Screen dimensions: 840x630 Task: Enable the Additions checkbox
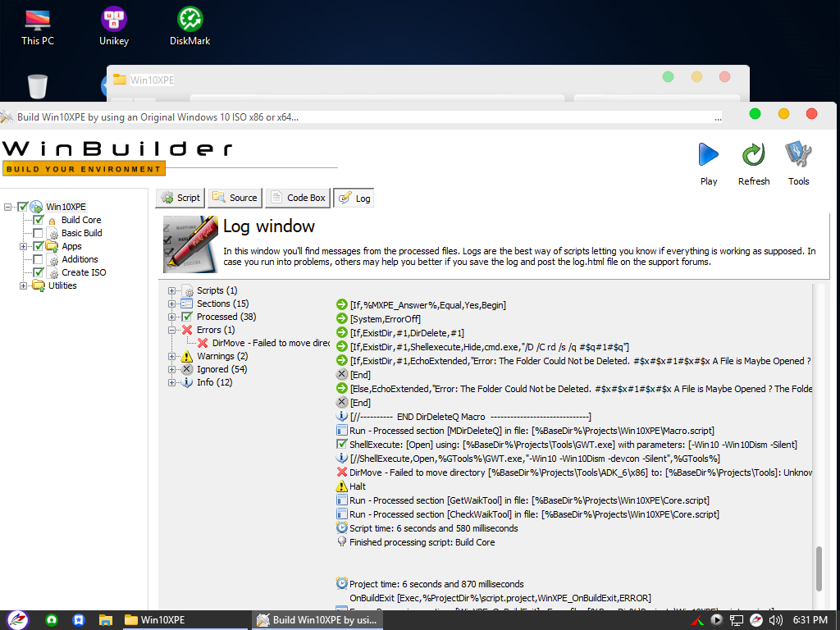pyautogui.click(x=38, y=259)
